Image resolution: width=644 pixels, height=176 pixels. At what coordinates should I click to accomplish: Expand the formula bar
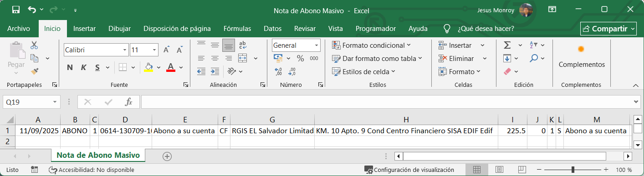pos(636,102)
